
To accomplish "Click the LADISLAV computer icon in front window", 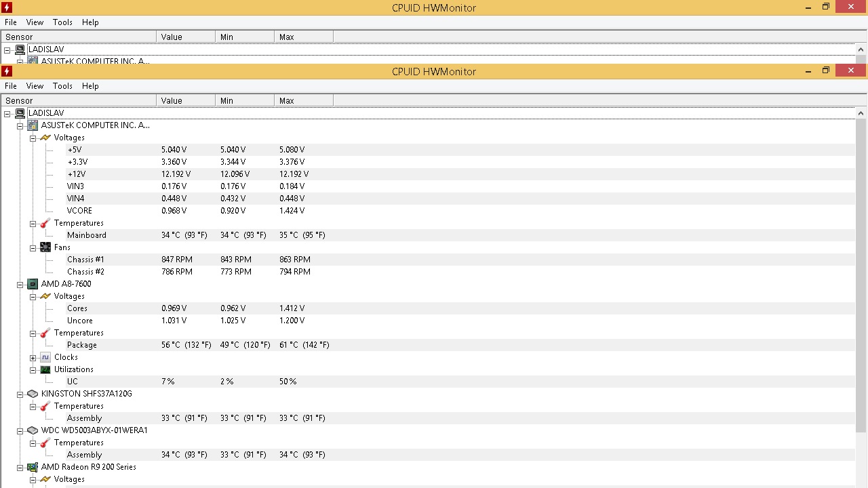I will pyautogui.click(x=20, y=113).
